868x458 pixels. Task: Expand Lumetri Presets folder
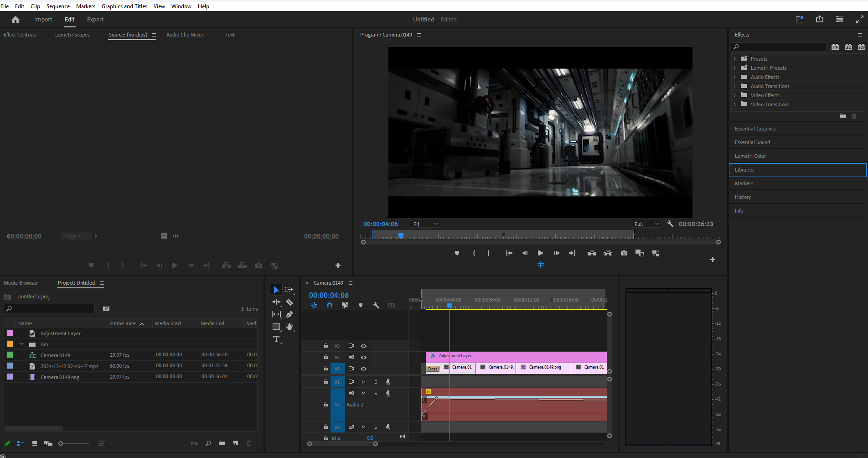click(735, 68)
